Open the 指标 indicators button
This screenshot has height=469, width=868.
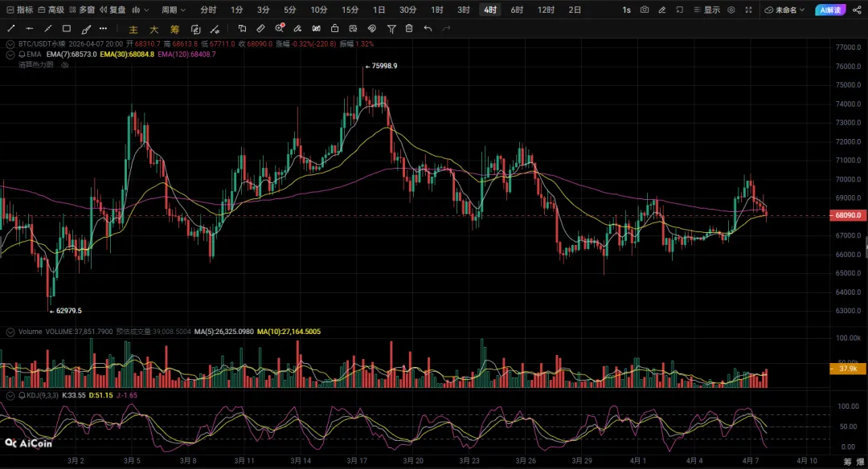20,10
